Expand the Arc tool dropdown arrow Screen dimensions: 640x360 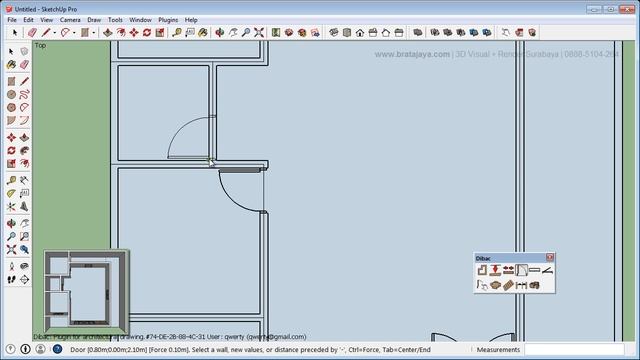pos(74,33)
